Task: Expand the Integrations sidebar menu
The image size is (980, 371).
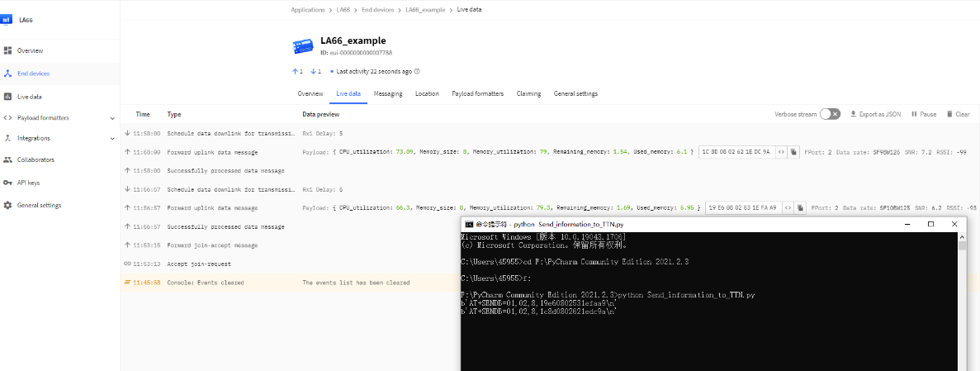Action: [x=112, y=138]
